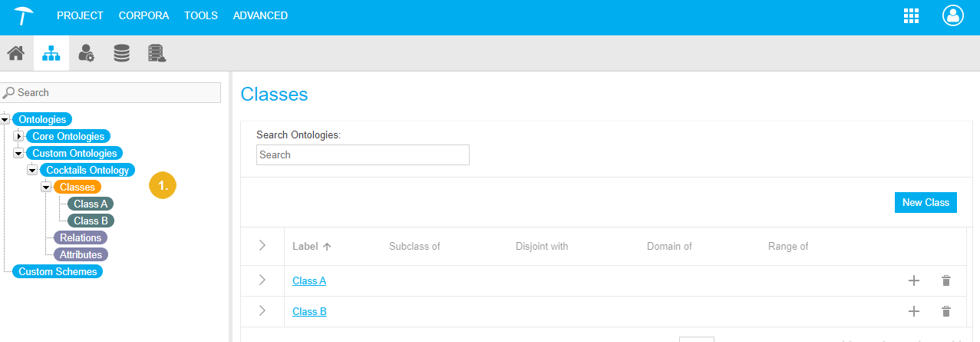Click the database stack icon
980x342 pixels.
click(x=121, y=54)
